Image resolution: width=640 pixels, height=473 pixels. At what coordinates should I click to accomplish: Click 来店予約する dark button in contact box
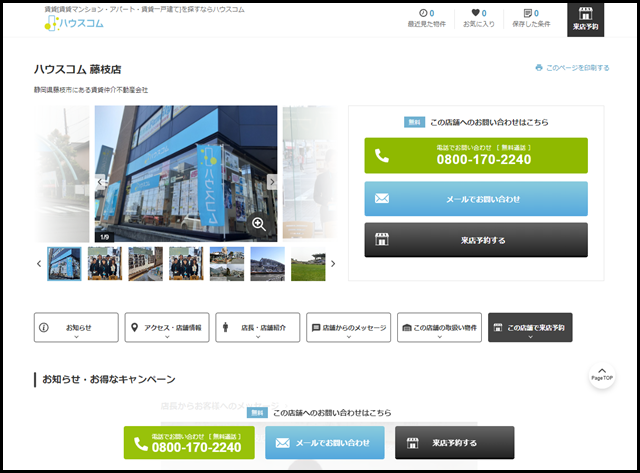[476, 240]
